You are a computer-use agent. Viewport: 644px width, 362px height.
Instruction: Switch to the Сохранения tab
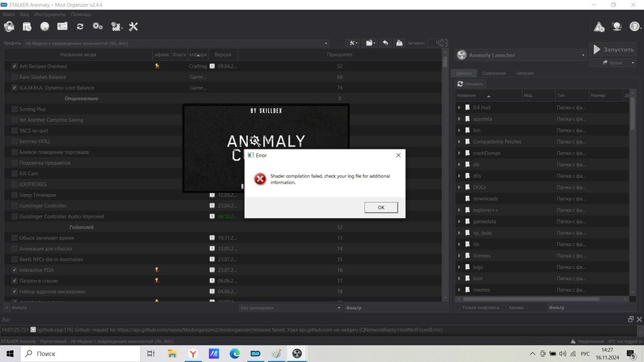coord(494,73)
